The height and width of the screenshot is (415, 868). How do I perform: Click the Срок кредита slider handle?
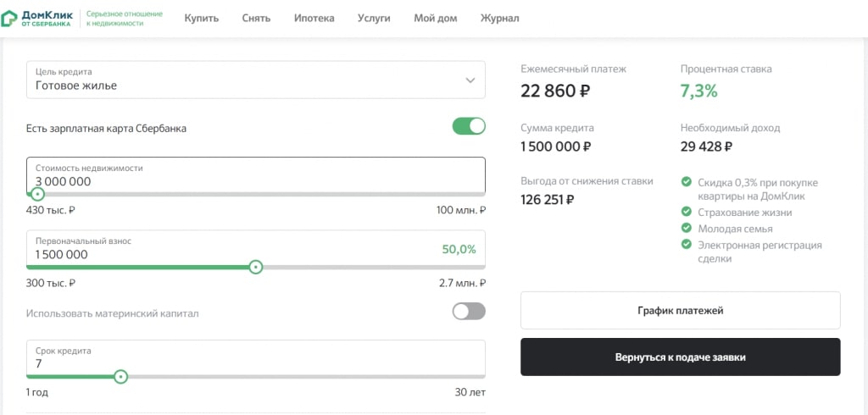tap(120, 377)
